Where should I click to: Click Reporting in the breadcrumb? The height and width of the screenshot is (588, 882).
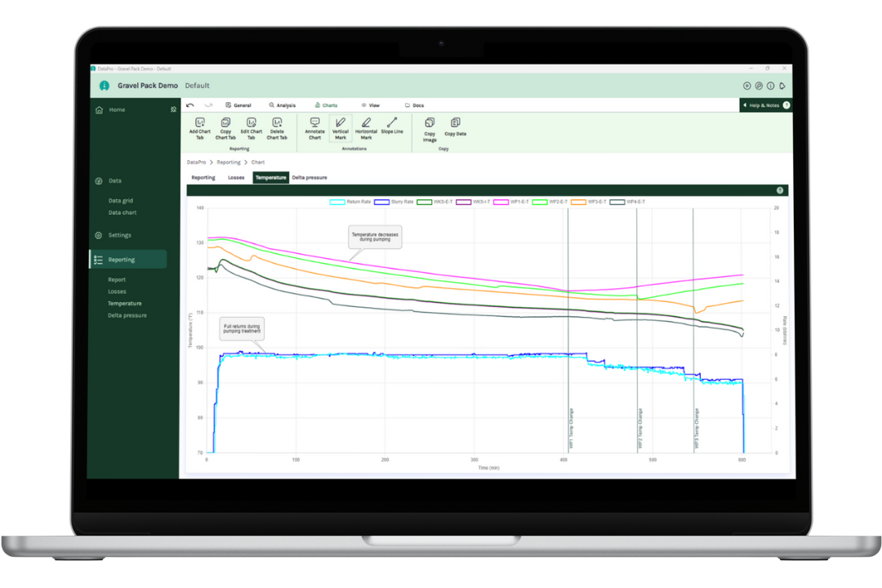pos(229,163)
